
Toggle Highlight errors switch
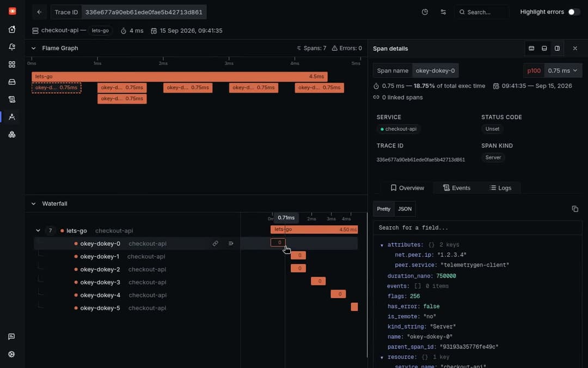(x=573, y=12)
